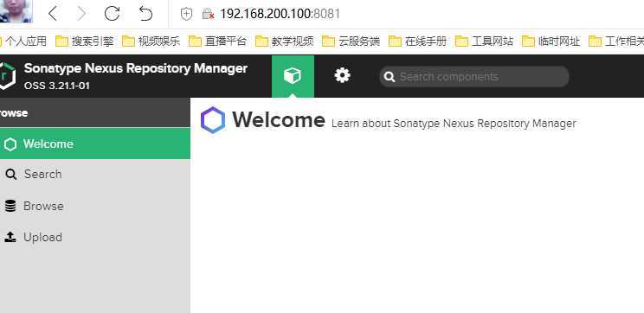
Task: Open the 在线手册 bookmark folder
Action: pyautogui.click(x=417, y=41)
